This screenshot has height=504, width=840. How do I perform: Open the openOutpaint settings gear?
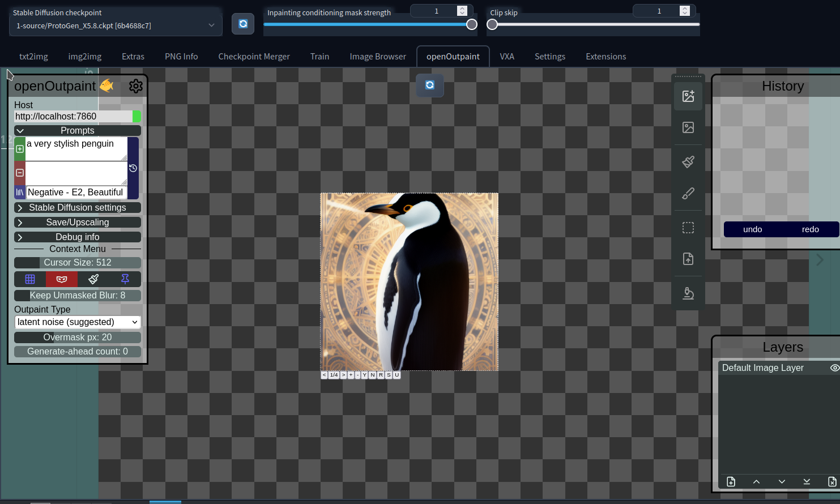[135, 86]
